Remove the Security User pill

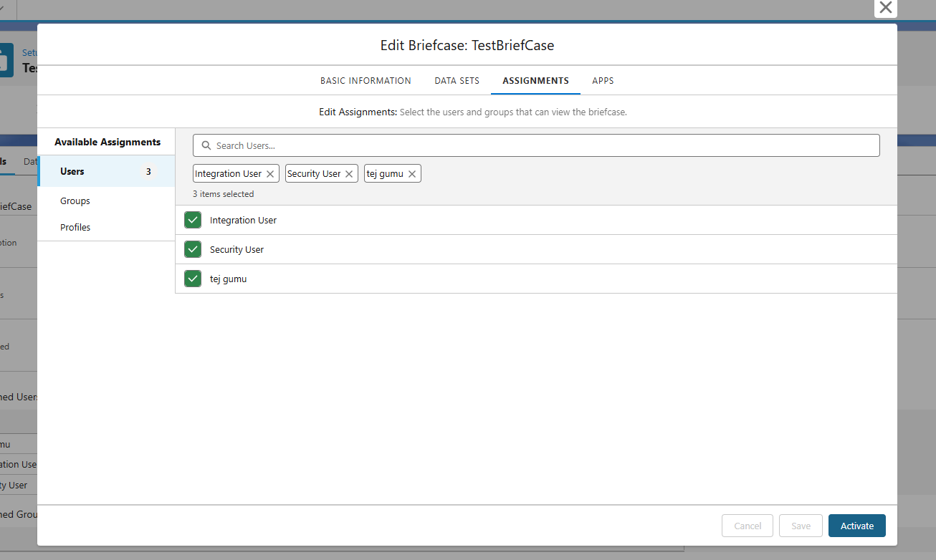pos(349,174)
